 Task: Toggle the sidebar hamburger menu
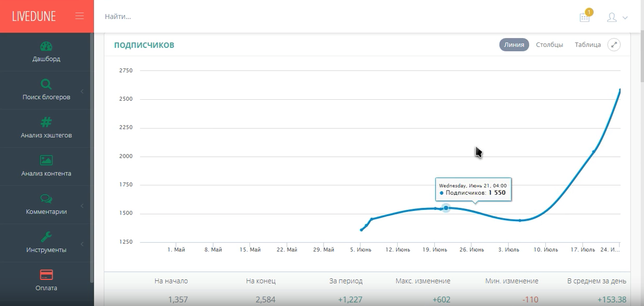point(80,16)
